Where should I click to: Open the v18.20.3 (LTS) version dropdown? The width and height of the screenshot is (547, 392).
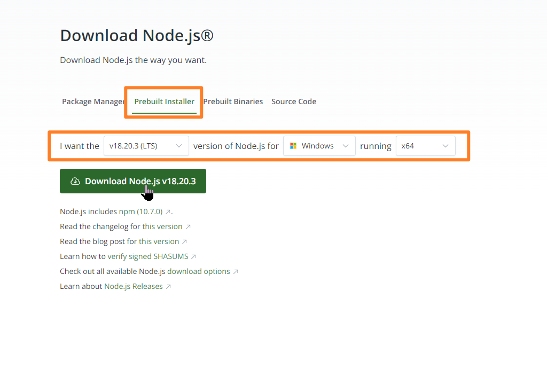point(146,146)
